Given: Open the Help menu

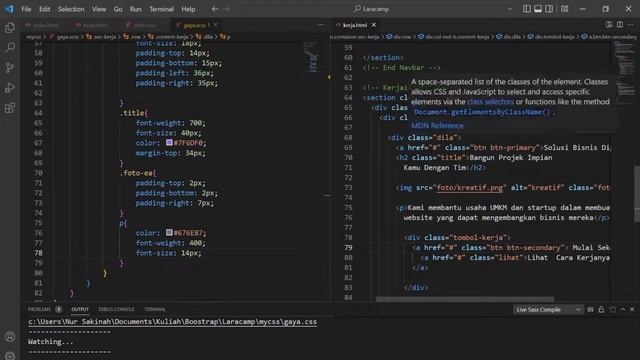Looking at the screenshot, I should point(188,9).
